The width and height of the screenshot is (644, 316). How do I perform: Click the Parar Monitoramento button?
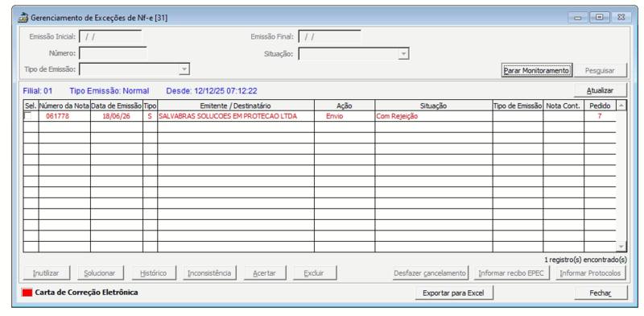click(536, 70)
